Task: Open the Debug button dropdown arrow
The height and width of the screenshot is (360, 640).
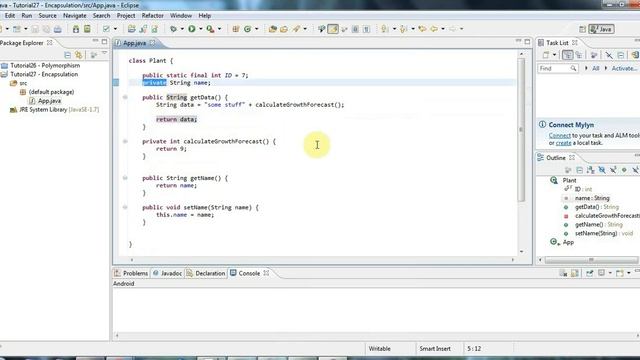Action: tap(182, 29)
